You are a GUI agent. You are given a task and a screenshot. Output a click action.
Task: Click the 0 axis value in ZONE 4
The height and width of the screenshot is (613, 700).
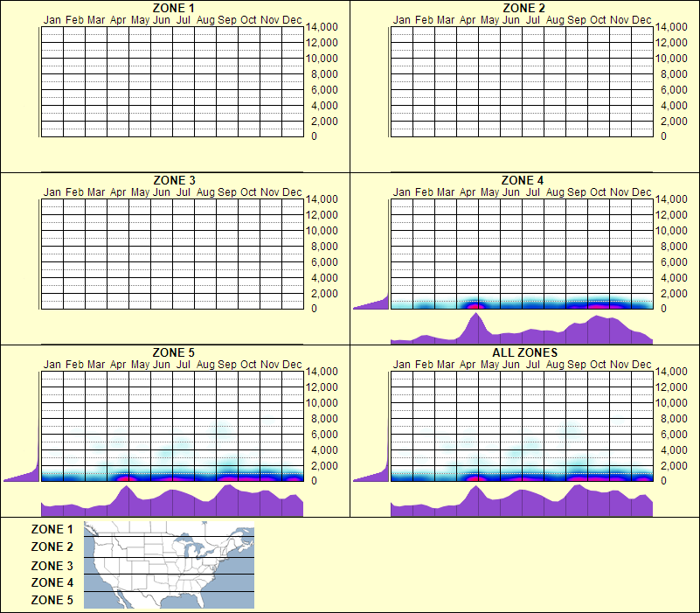[663, 309]
